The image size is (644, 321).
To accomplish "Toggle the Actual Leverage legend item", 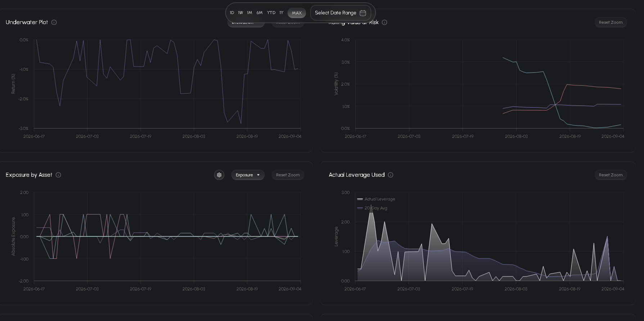I will click(x=376, y=199).
